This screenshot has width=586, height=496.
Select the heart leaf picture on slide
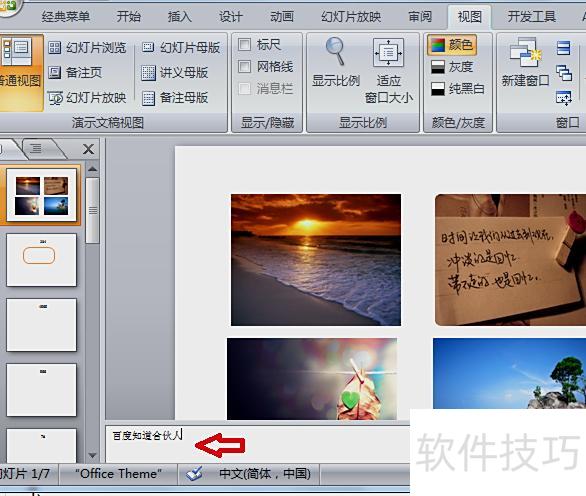(x=312, y=379)
